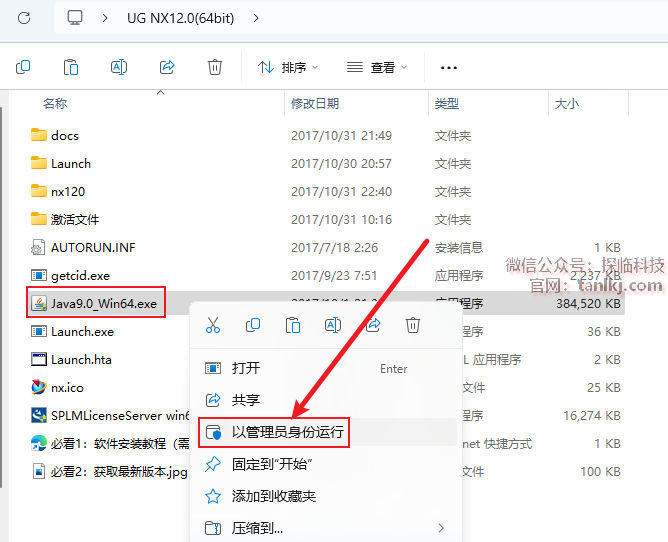The width and height of the screenshot is (668, 542).
Task: Expand the chevron after UG NX12.0(64bit)
Action: click(x=256, y=18)
